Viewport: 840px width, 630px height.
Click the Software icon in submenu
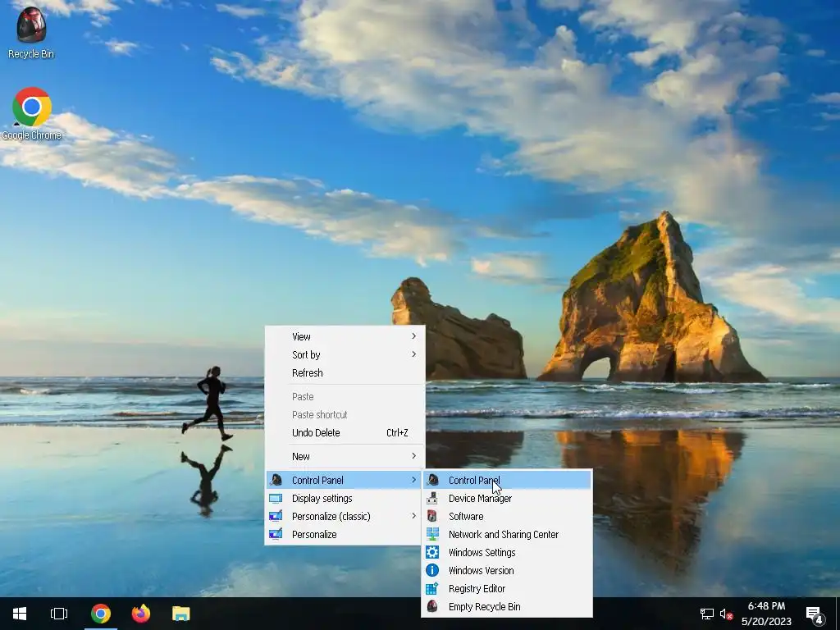432,517
